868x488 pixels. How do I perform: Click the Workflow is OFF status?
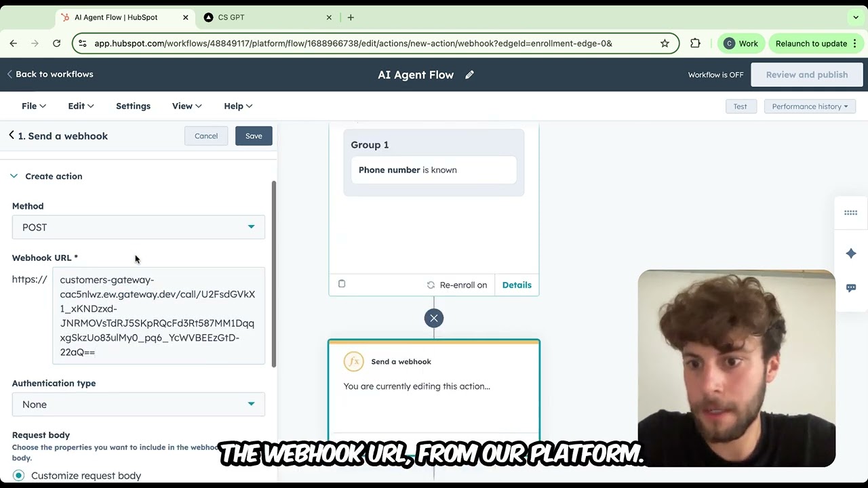pos(715,75)
